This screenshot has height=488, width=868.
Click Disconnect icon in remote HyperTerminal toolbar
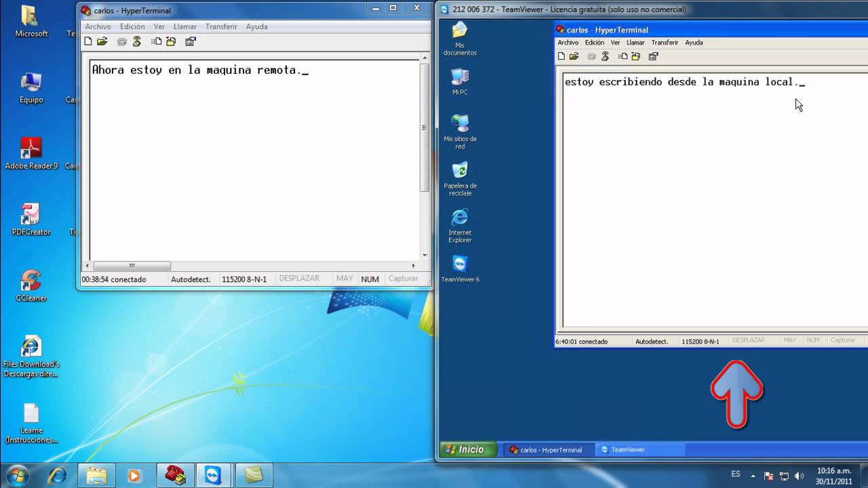click(x=605, y=56)
